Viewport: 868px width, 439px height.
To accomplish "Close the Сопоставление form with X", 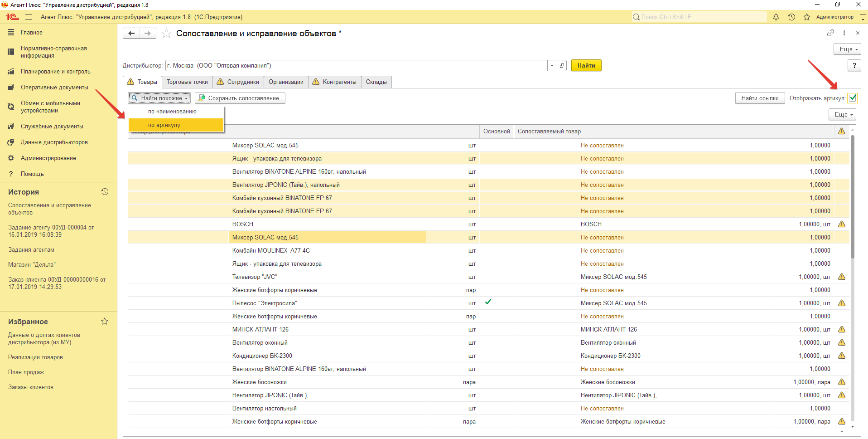I will click(858, 33).
